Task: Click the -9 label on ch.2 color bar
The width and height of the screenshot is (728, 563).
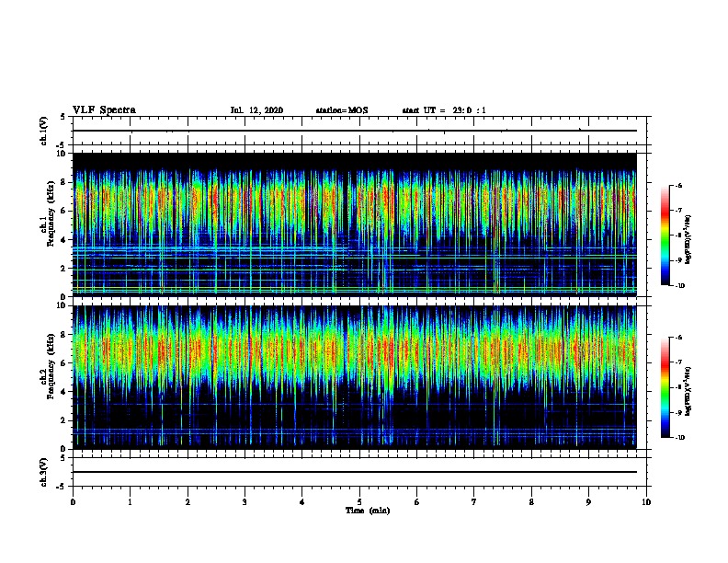Action: pyautogui.click(x=678, y=412)
